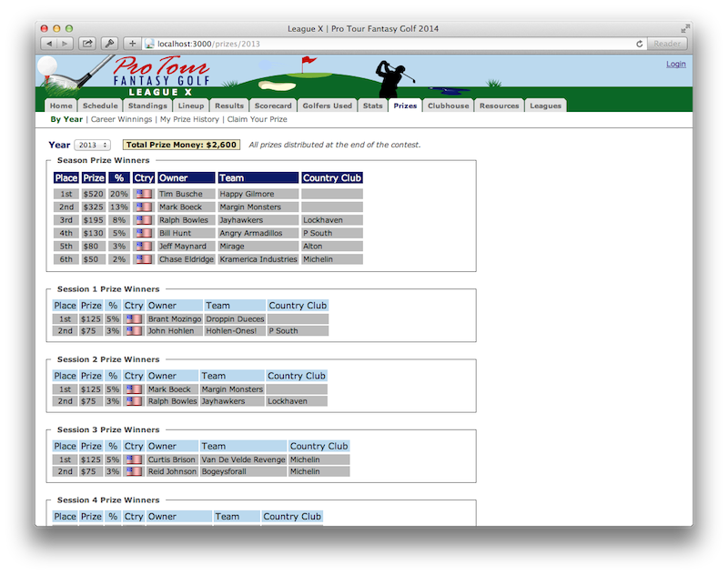The width and height of the screenshot is (728, 575).
Task: Click the Session 3 Owner column header
Action: pyautogui.click(x=173, y=446)
